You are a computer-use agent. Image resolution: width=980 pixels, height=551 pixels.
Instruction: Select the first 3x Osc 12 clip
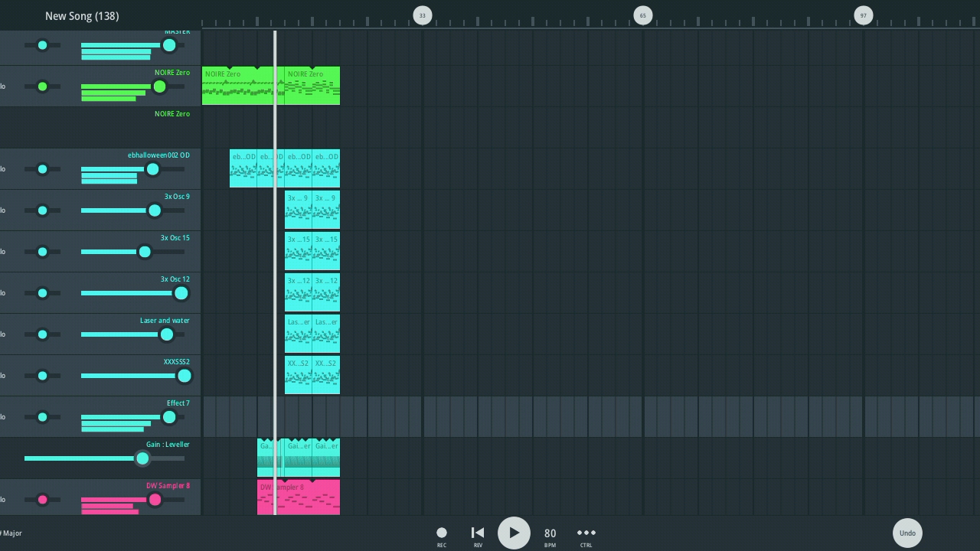tap(298, 292)
